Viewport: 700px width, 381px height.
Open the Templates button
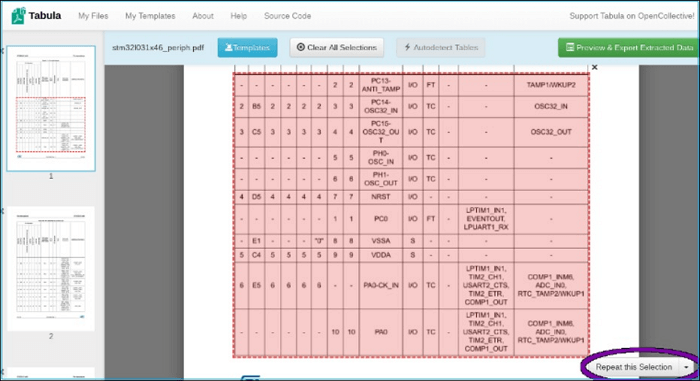[x=247, y=47]
